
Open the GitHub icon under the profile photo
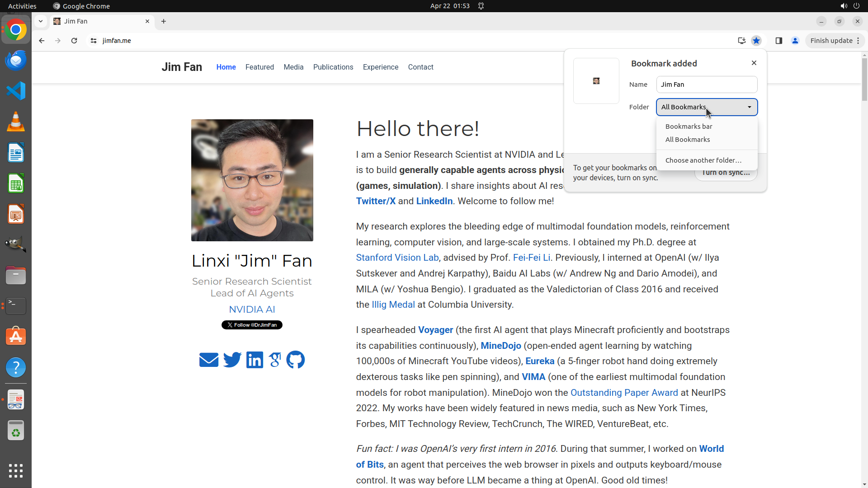pos(295,360)
